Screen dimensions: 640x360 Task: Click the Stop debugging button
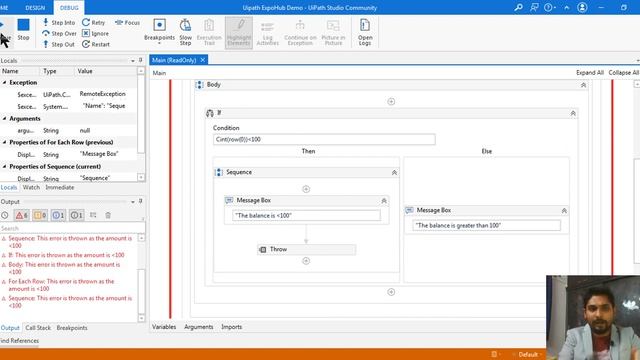(23, 29)
